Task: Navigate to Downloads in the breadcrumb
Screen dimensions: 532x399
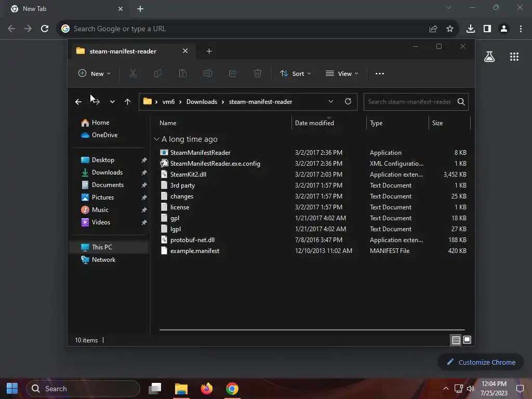Action: click(x=202, y=102)
